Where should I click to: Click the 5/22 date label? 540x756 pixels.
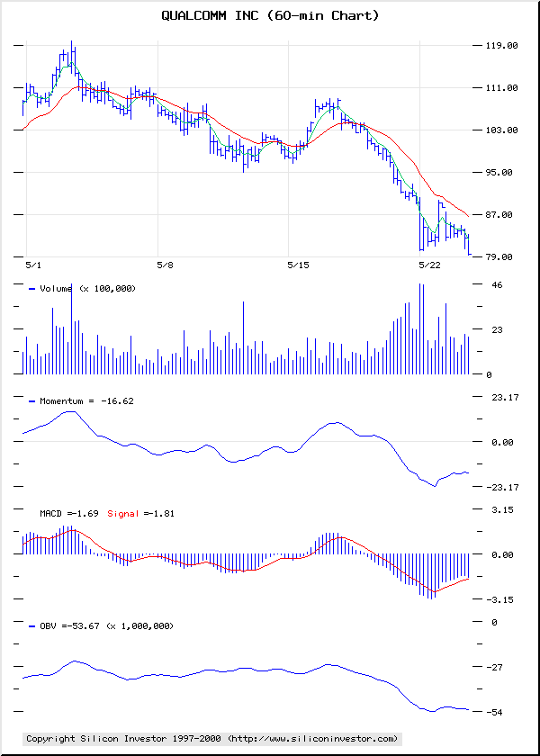pos(429,265)
